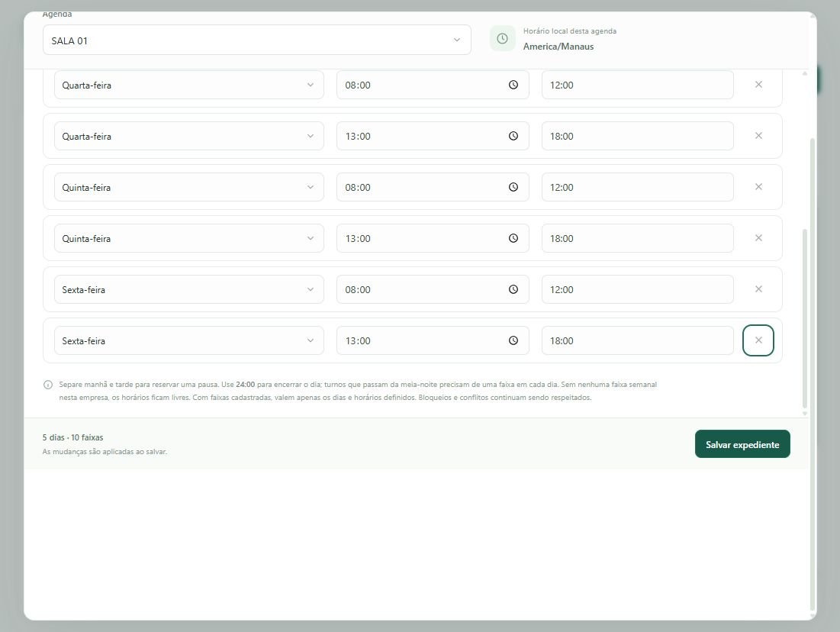Expand the Sexta-feira day selector in the 08:00 row
The height and width of the screenshot is (632, 840).
(x=189, y=289)
